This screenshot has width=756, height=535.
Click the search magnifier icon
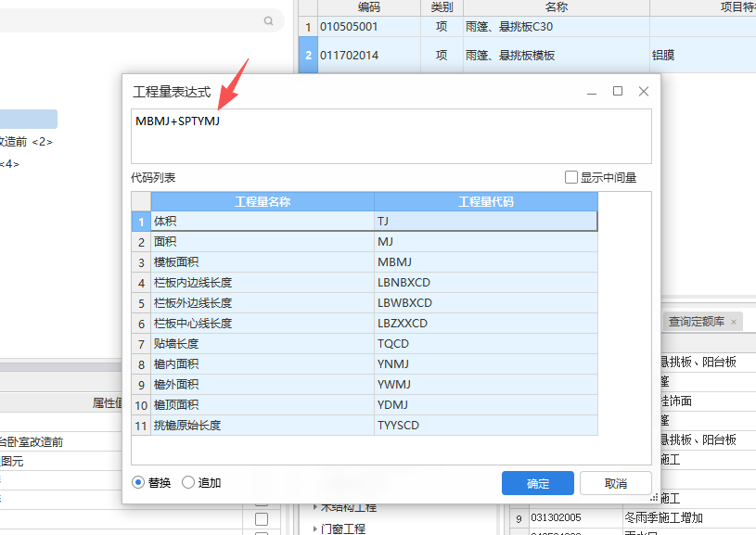coord(268,19)
